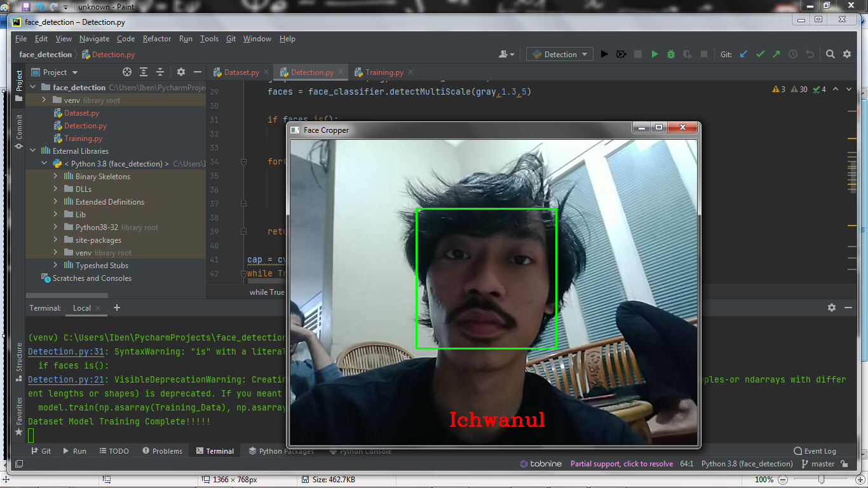The image size is (868, 488).
Task: Push commits with the green Git arrow
Action: pyautogui.click(x=776, y=54)
